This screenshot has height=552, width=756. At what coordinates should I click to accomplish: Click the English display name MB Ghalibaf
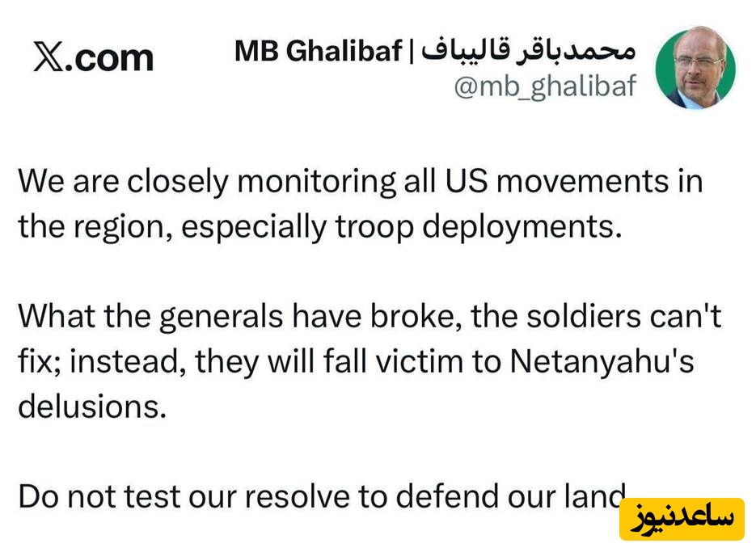pyautogui.click(x=318, y=51)
